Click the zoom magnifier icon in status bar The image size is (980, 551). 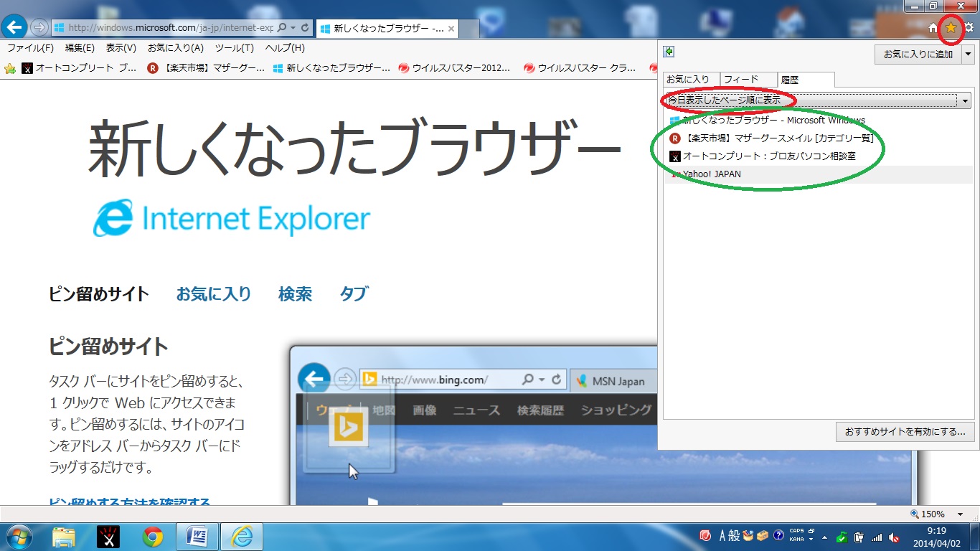(915, 514)
